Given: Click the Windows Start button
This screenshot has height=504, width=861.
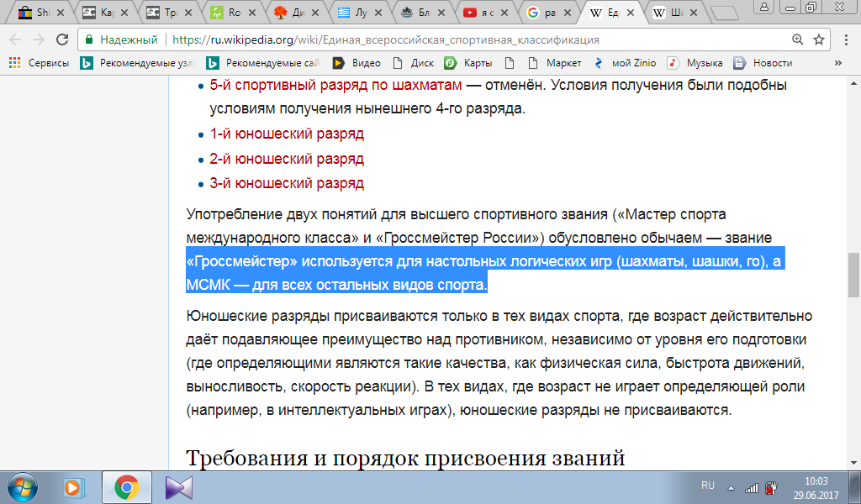Looking at the screenshot, I should click(x=20, y=486).
